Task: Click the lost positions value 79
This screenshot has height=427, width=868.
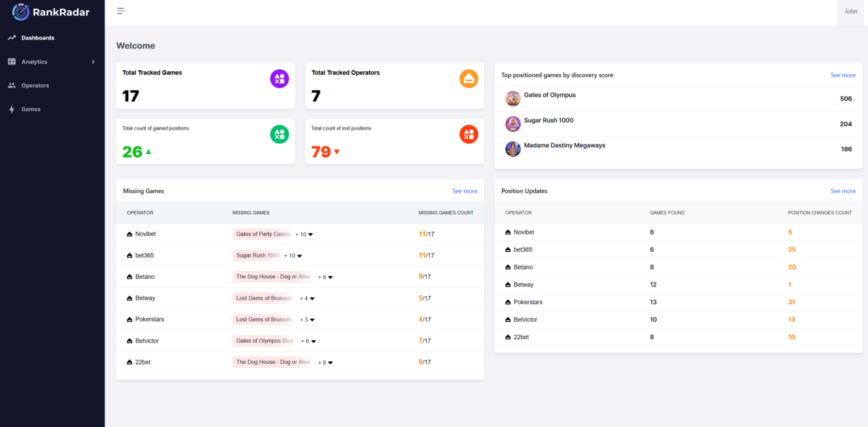Action: click(321, 152)
